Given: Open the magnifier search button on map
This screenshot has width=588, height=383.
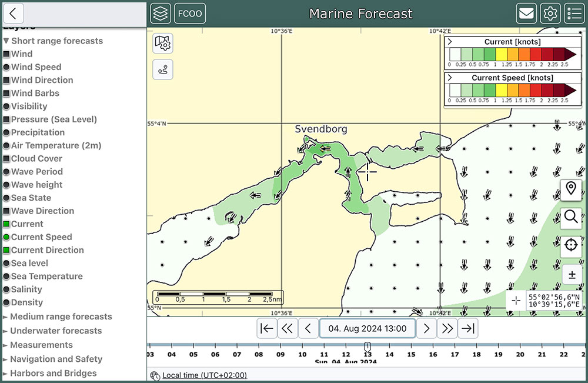Looking at the screenshot, I should pos(571,217).
